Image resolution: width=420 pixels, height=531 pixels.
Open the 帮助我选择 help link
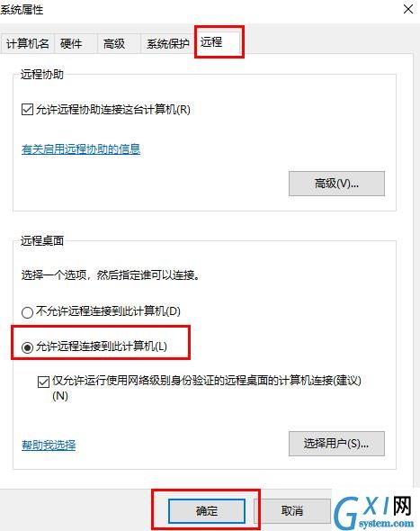click(49, 445)
